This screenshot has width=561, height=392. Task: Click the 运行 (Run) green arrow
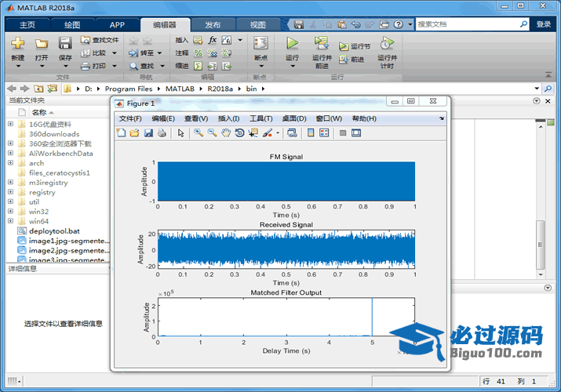point(293,43)
